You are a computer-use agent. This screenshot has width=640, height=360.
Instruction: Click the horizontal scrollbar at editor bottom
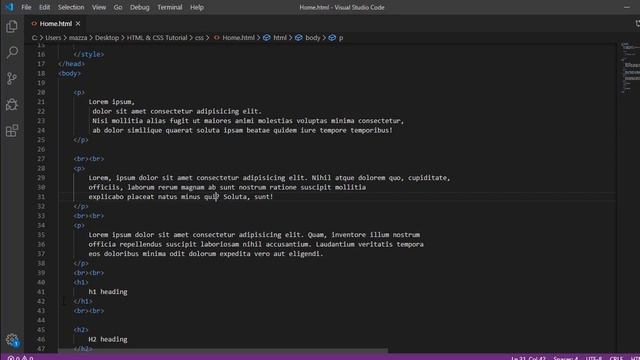coord(223,351)
